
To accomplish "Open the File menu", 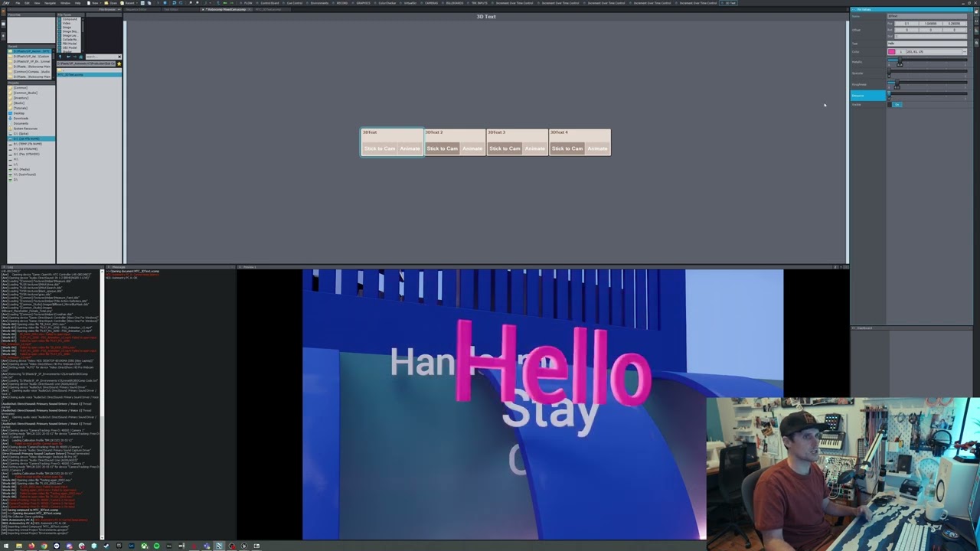I will 18,3.
